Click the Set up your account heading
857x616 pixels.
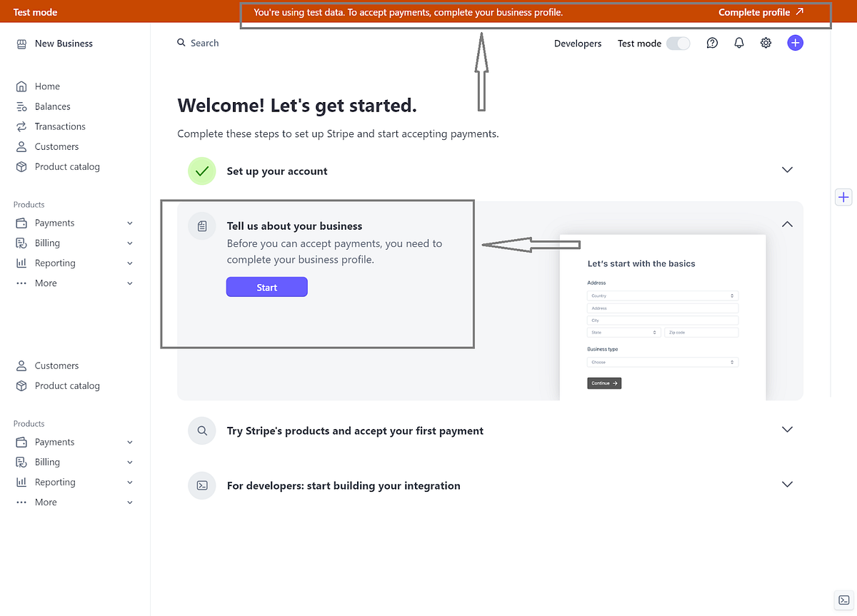click(277, 171)
